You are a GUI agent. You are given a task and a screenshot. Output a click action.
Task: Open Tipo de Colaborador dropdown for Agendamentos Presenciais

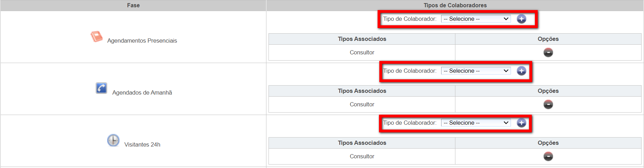[x=476, y=19]
